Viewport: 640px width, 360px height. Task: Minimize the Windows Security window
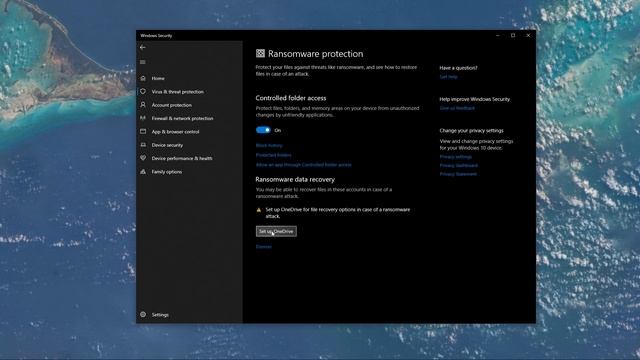point(498,36)
